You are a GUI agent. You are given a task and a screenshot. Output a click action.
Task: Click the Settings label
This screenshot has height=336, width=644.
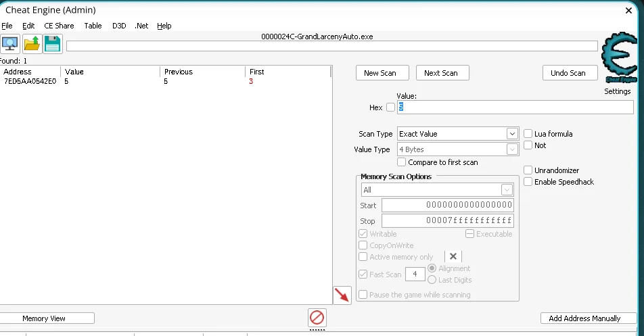[x=617, y=91]
